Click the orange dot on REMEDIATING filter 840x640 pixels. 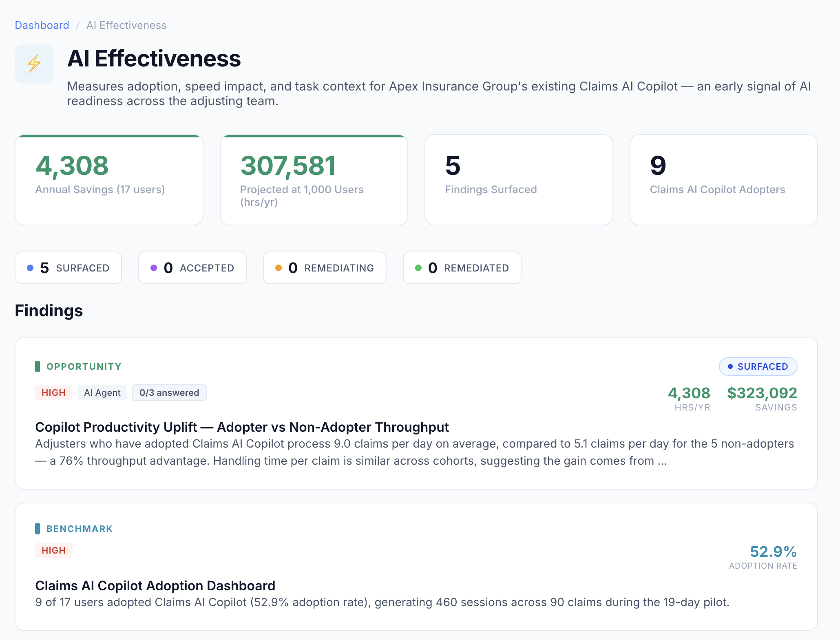click(278, 268)
